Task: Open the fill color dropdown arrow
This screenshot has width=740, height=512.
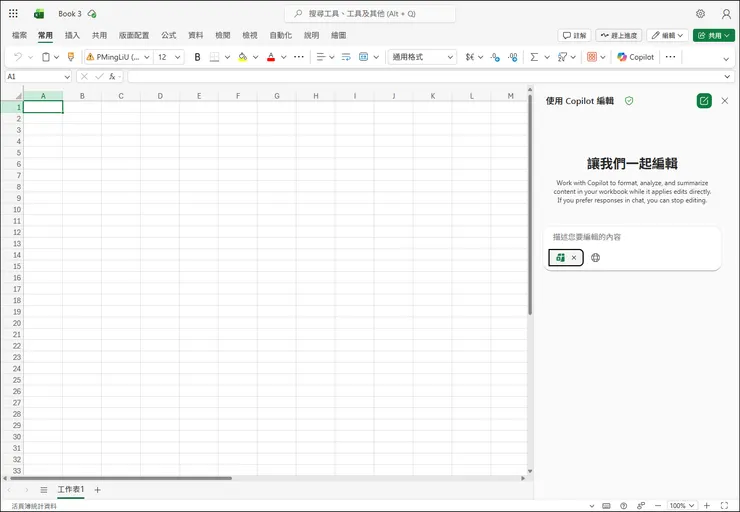Action: point(255,57)
